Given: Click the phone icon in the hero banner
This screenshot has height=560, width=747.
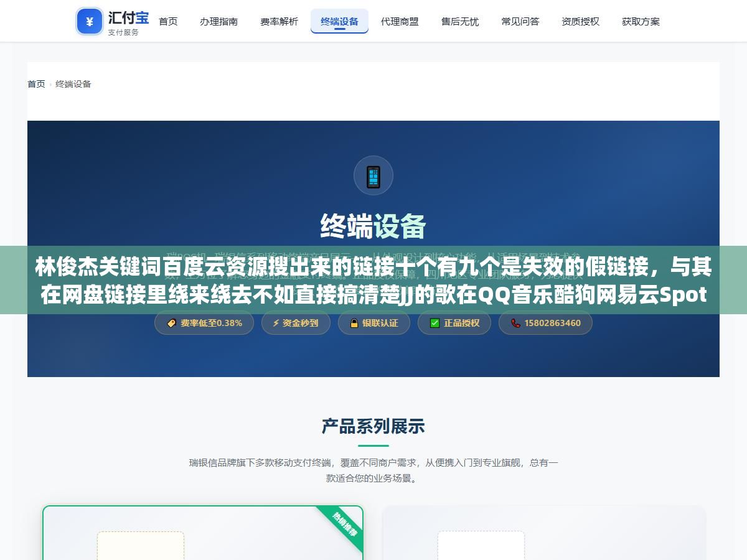Looking at the screenshot, I should pyautogui.click(x=374, y=175).
